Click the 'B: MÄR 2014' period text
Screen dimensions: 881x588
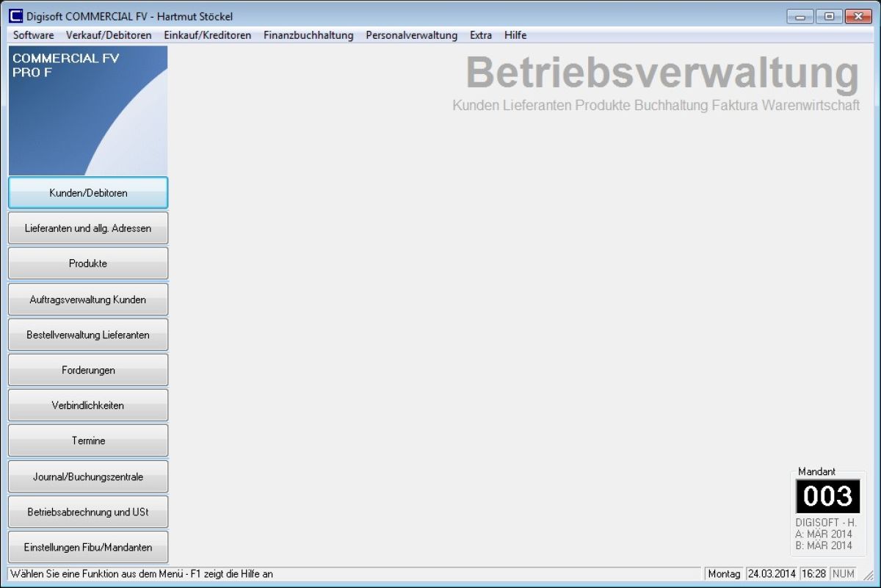point(824,545)
